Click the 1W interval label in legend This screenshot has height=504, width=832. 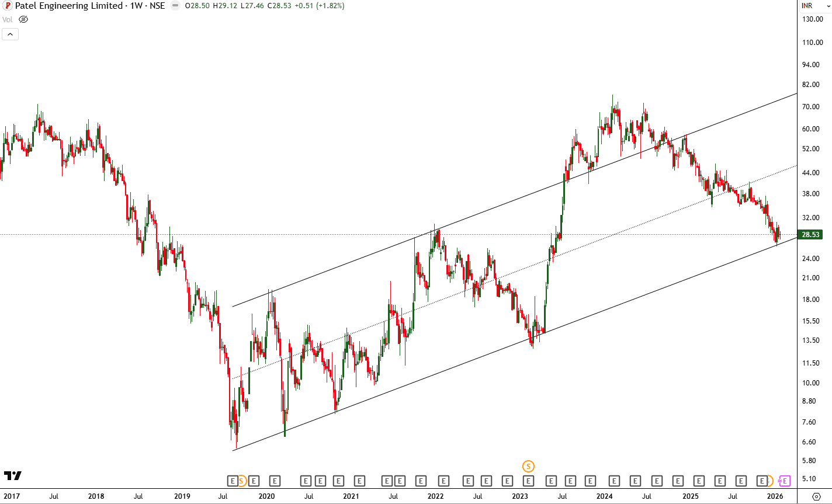(136, 6)
